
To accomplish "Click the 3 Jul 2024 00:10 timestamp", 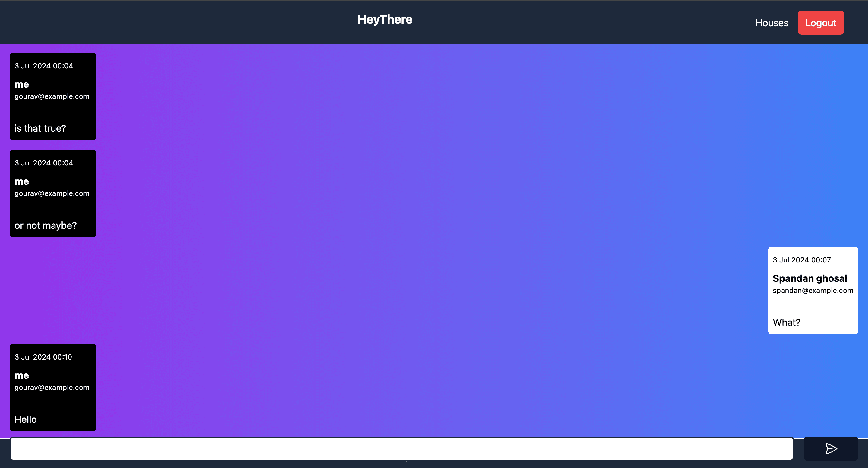I will (x=43, y=357).
